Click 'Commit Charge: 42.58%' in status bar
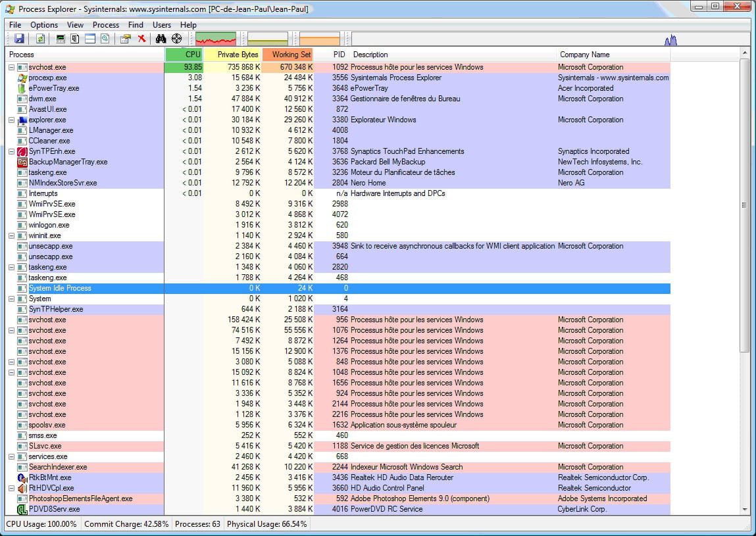 pyautogui.click(x=126, y=524)
